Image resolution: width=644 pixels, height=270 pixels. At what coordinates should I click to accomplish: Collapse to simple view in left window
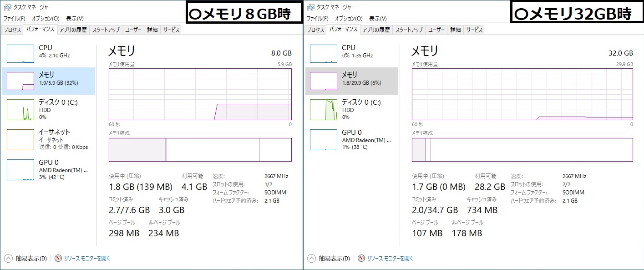point(8,258)
